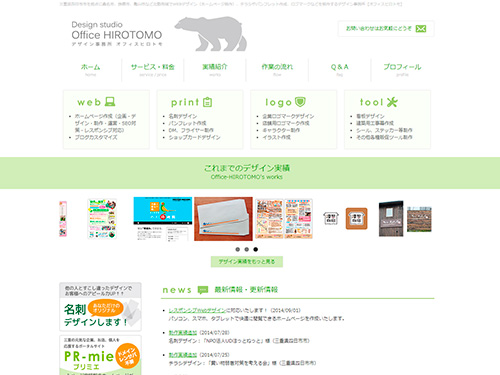Click the web card heading
500x375 pixels.
(x=96, y=102)
